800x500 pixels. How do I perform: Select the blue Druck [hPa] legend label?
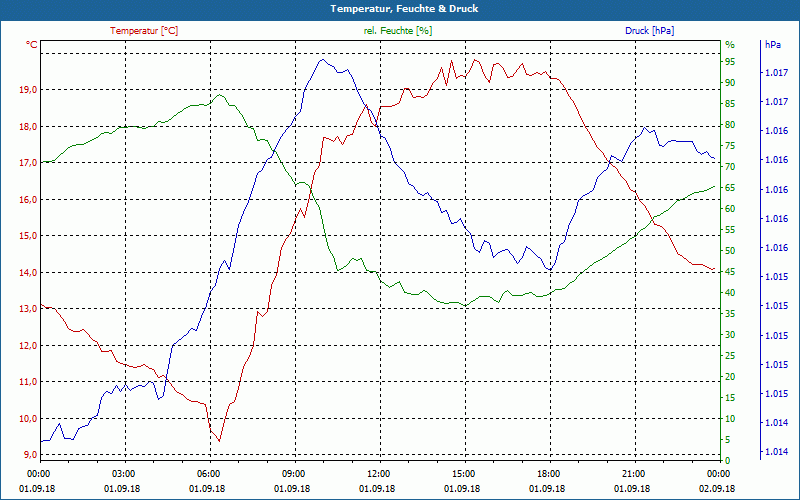649,31
